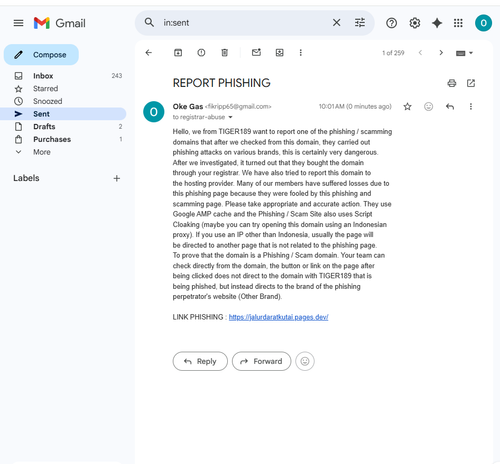
Task: Expand More folders list
Action: coord(63,152)
